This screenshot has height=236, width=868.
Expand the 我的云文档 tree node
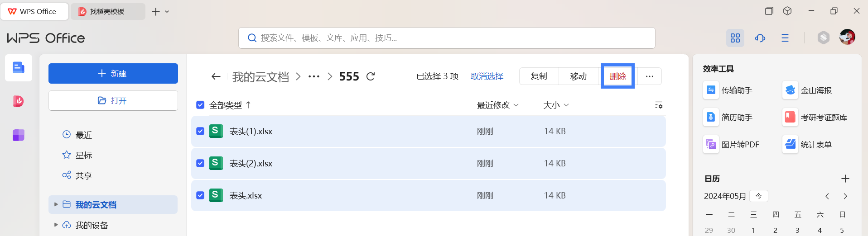(x=56, y=204)
